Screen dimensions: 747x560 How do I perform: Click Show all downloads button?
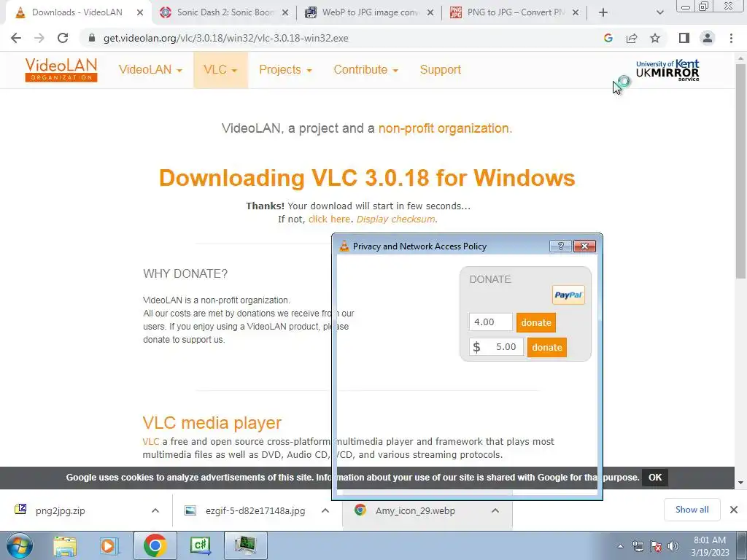(692, 510)
